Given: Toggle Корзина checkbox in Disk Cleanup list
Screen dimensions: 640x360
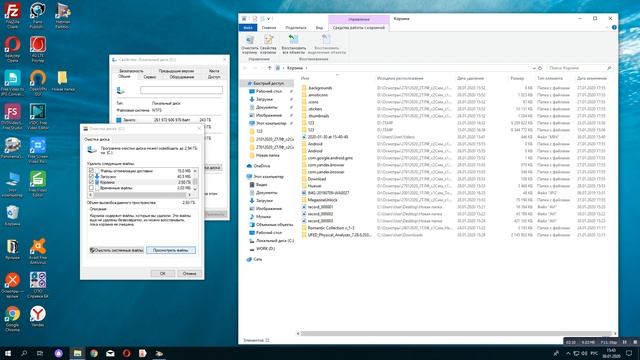Looking at the screenshot, I should (x=91, y=182).
